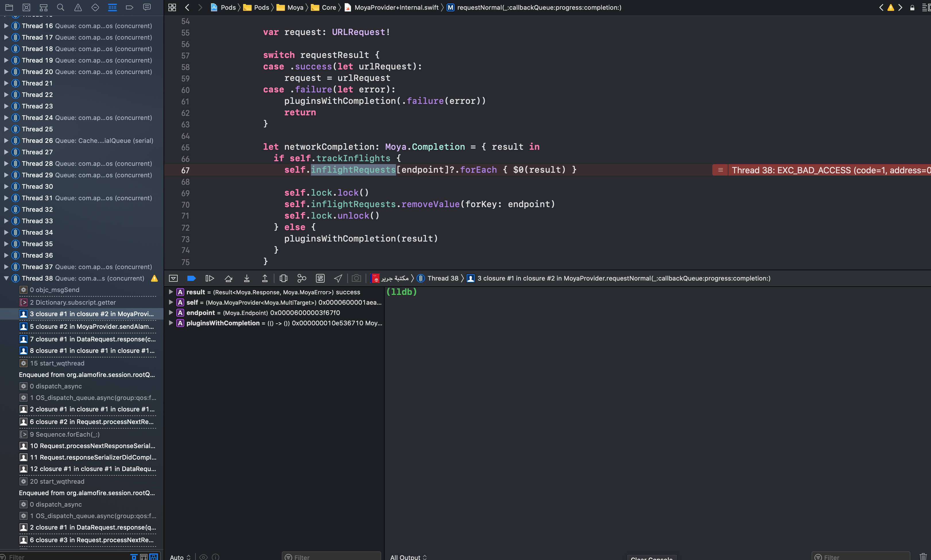This screenshot has width=931, height=560.
Task: Expand pluginsWithCompletion variable
Action: 170,323
